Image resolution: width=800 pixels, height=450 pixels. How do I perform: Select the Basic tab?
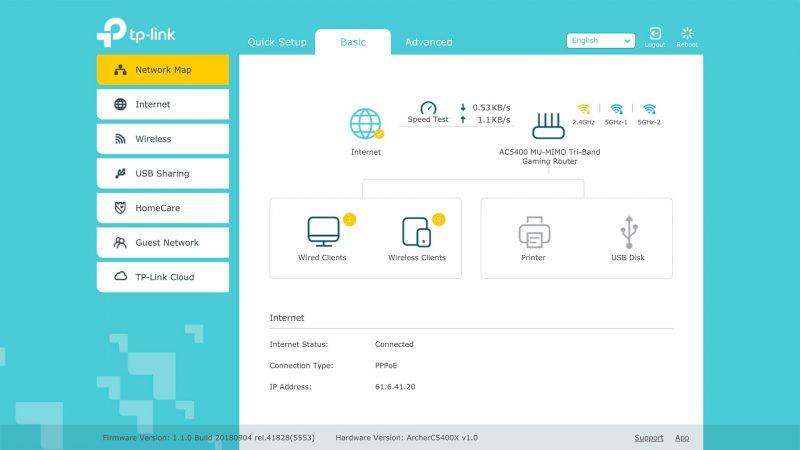[x=353, y=42]
